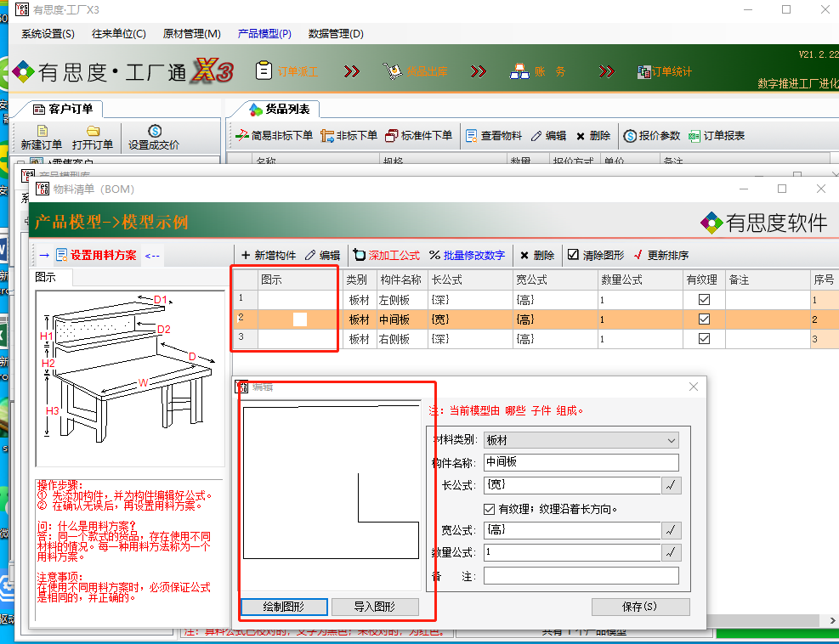Switch to the 客户订单 tab
The image size is (839, 644).
click(63, 109)
